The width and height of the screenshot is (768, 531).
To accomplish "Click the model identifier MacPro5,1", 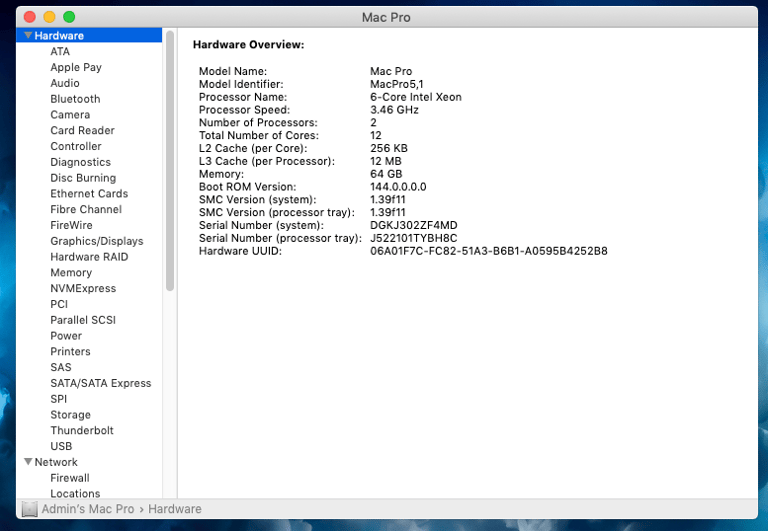I will 396,84.
